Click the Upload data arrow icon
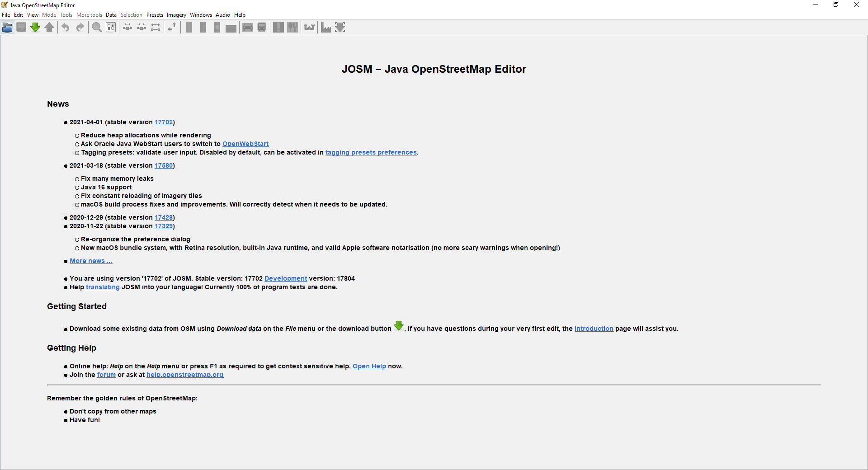Screen dimensions: 868x470 49,28
